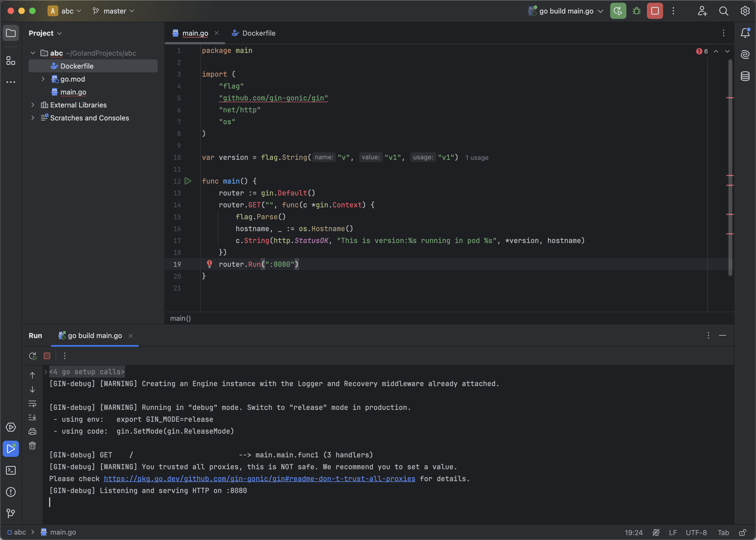Rerun the process in Run panel
Viewport: 756px width, 540px height.
(33, 356)
